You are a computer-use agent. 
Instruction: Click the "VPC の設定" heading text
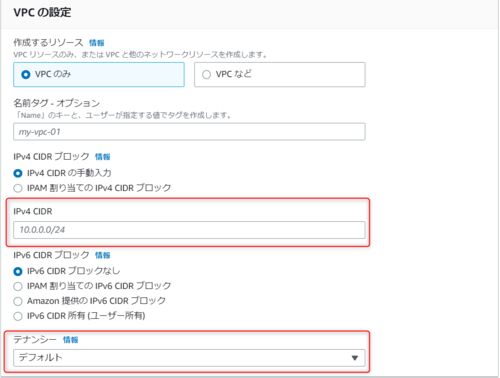pyautogui.click(x=42, y=13)
